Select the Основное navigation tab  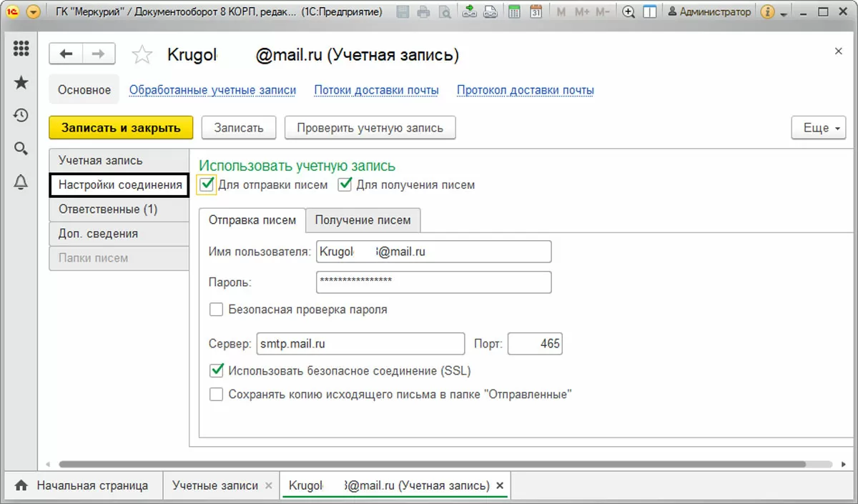coord(84,90)
